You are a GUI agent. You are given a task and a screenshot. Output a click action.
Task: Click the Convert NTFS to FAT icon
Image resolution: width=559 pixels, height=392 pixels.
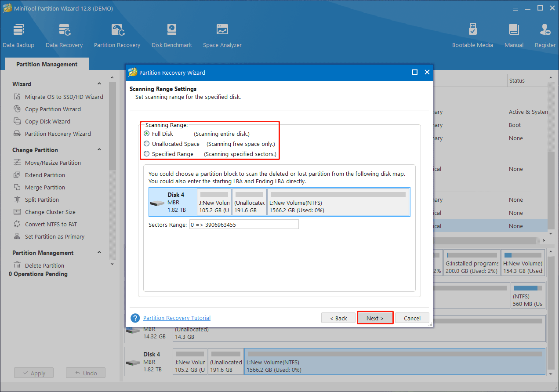click(17, 224)
